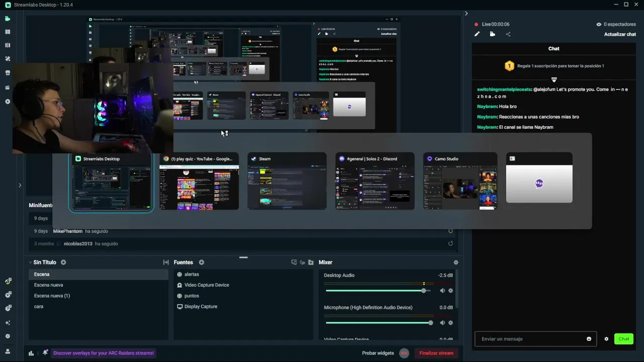Open the account profile icon in sidebar
The image size is (644, 362).
coord(8,351)
